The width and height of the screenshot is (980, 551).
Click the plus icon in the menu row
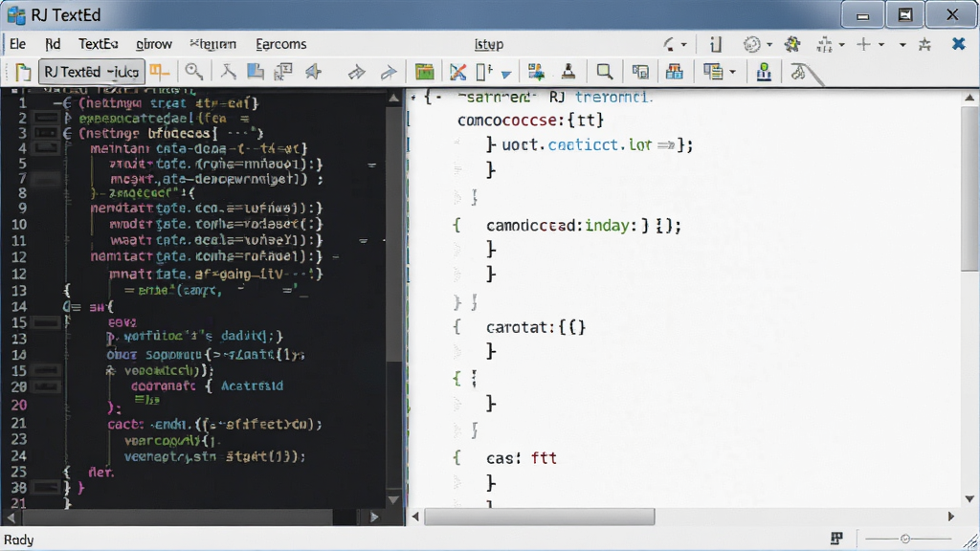864,44
